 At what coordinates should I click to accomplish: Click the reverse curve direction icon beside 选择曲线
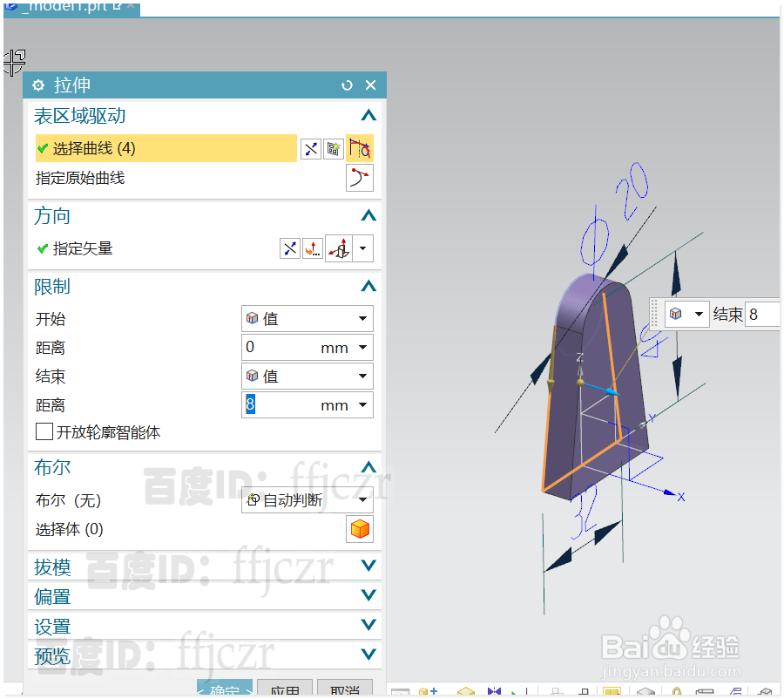[x=310, y=149]
